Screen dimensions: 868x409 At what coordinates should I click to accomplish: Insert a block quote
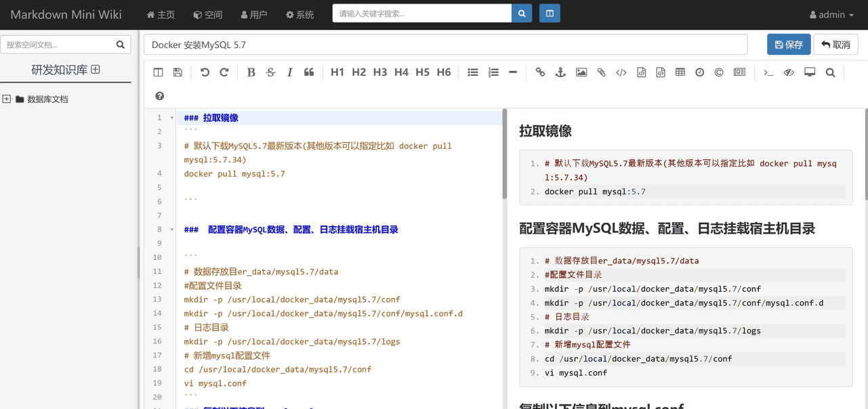coord(309,72)
